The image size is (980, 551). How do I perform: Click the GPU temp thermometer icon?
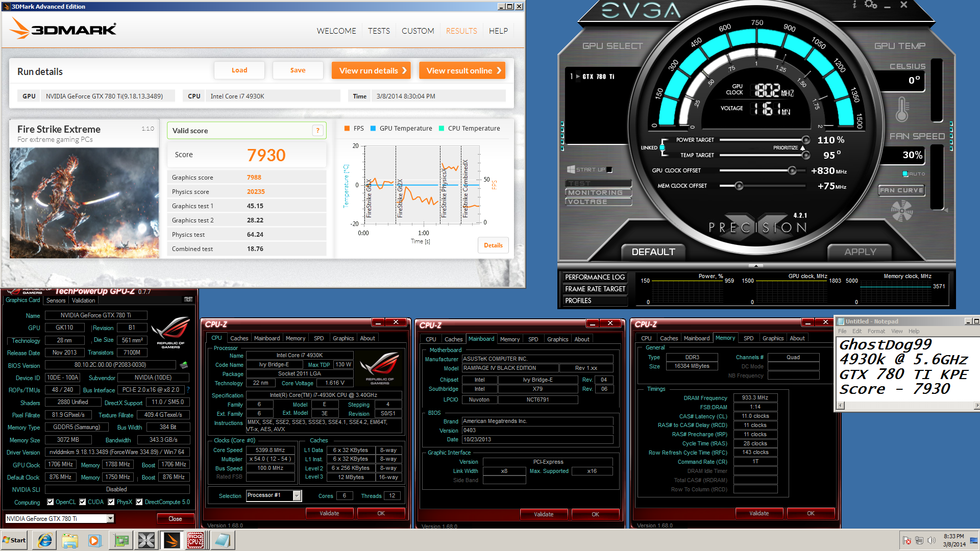point(902,109)
